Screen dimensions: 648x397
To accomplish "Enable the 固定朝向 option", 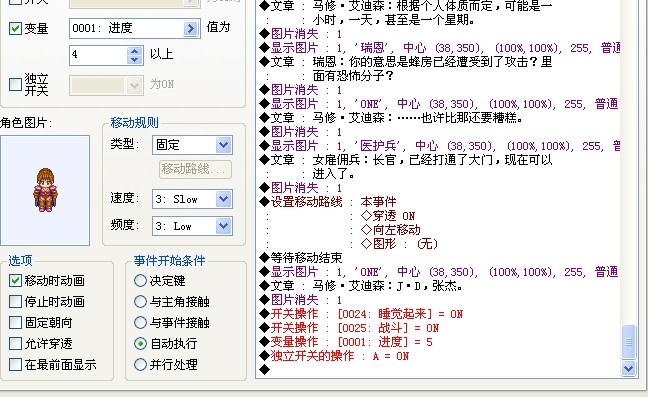I will point(15,322).
